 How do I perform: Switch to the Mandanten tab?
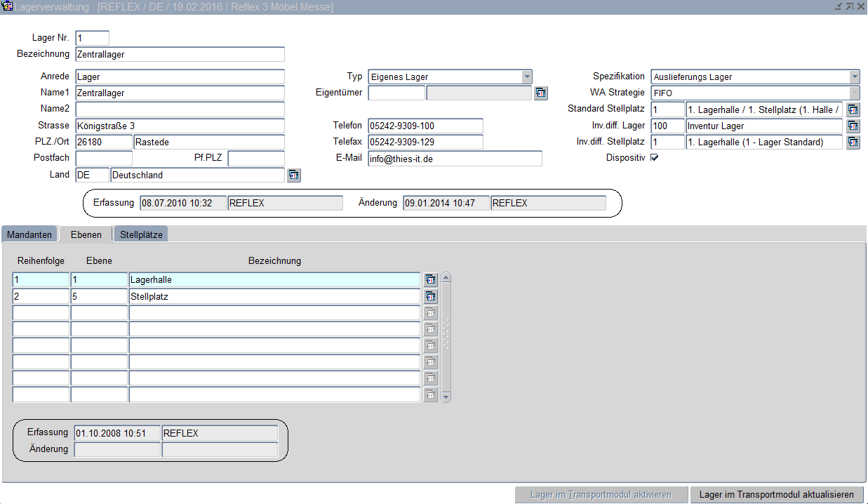click(x=29, y=234)
